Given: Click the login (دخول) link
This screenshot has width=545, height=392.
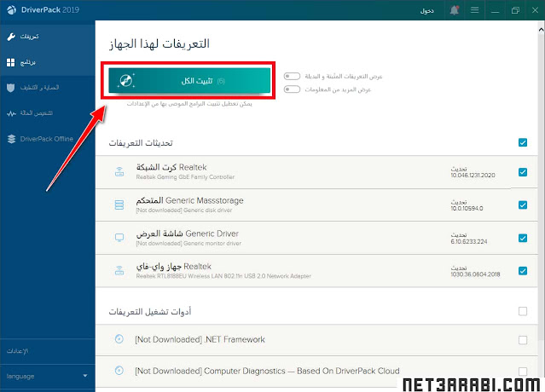Looking at the screenshot, I should (426, 10).
